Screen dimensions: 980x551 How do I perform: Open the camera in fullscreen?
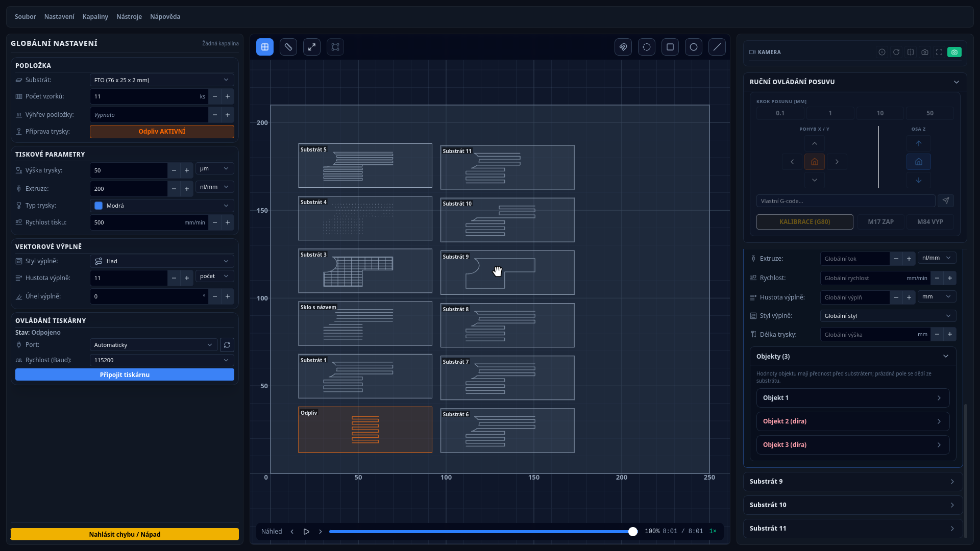pos(939,52)
